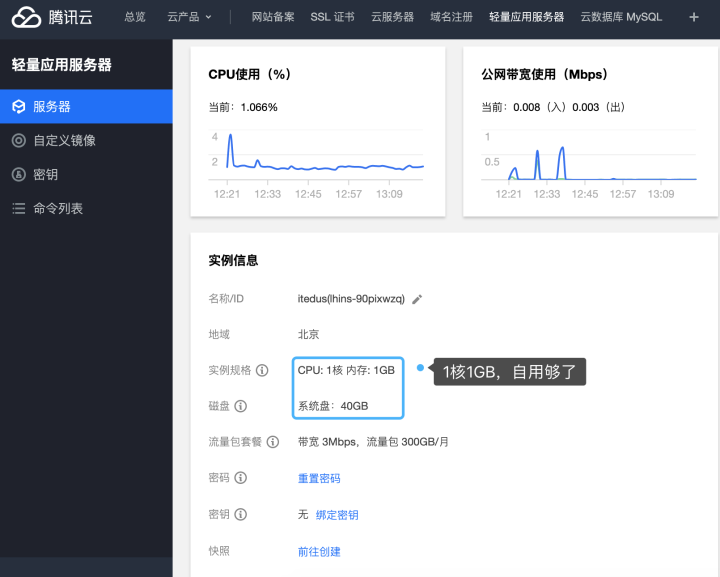Image resolution: width=720 pixels, height=577 pixels.
Task: Select 服务器 in the sidebar
Action: pyautogui.click(x=86, y=106)
